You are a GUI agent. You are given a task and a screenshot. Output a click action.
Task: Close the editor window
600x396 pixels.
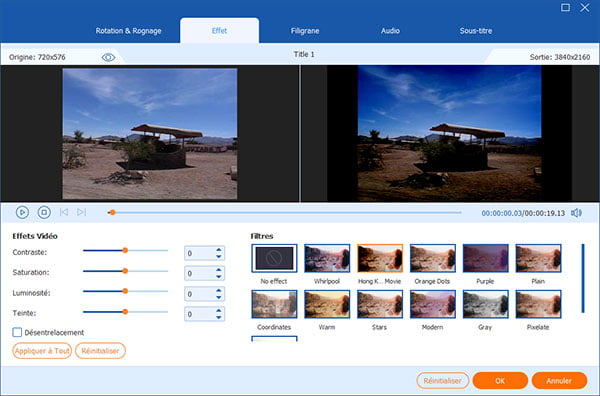point(585,7)
